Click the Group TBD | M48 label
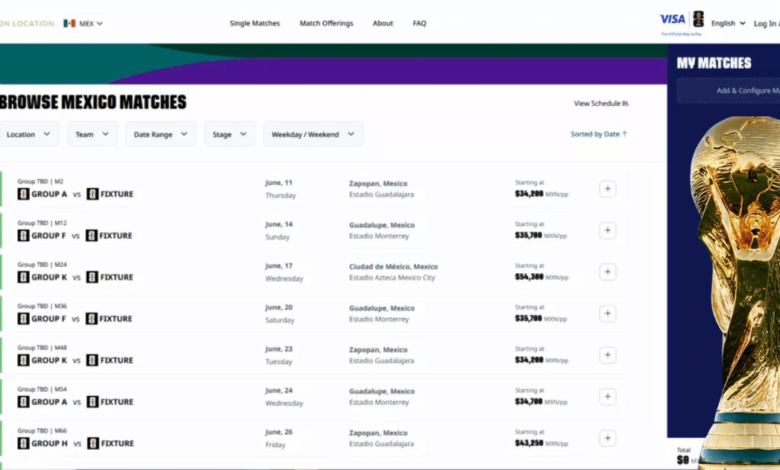The height and width of the screenshot is (470, 780). 42,348
